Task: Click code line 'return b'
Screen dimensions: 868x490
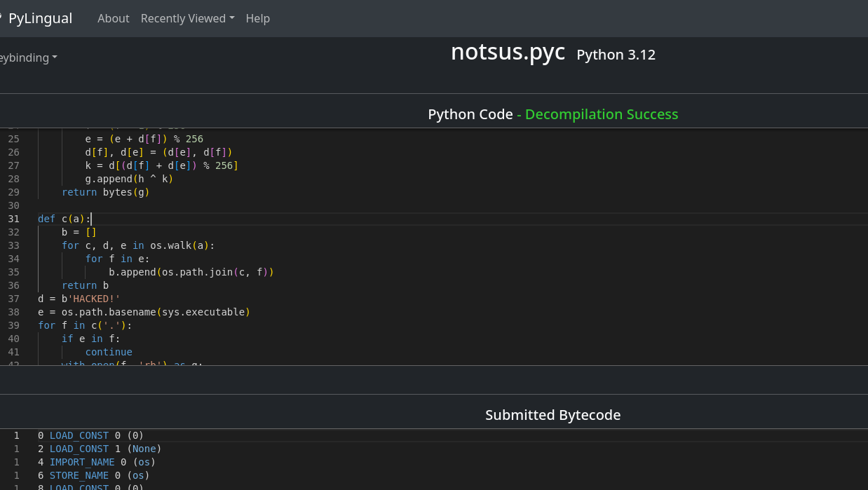Action: [x=85, y=285]
